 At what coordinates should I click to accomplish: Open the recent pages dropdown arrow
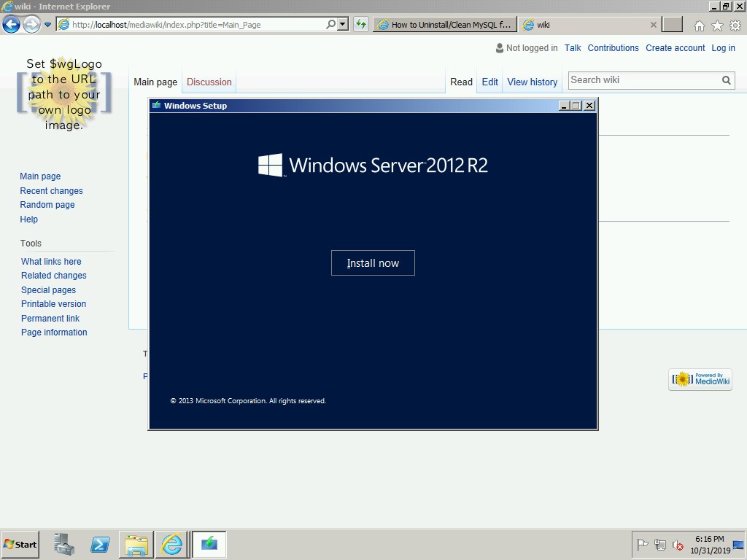tap(47, 25)
